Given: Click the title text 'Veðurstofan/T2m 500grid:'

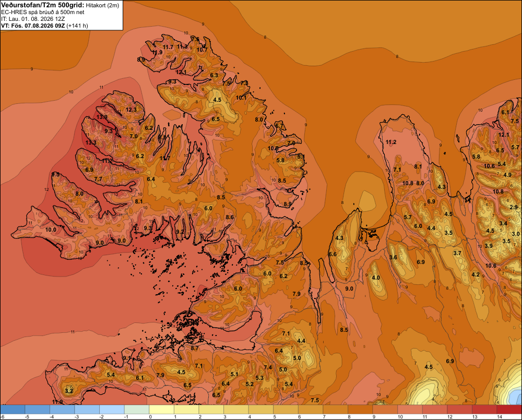Looking at the screenshot, I should click(x=42, y=5).
